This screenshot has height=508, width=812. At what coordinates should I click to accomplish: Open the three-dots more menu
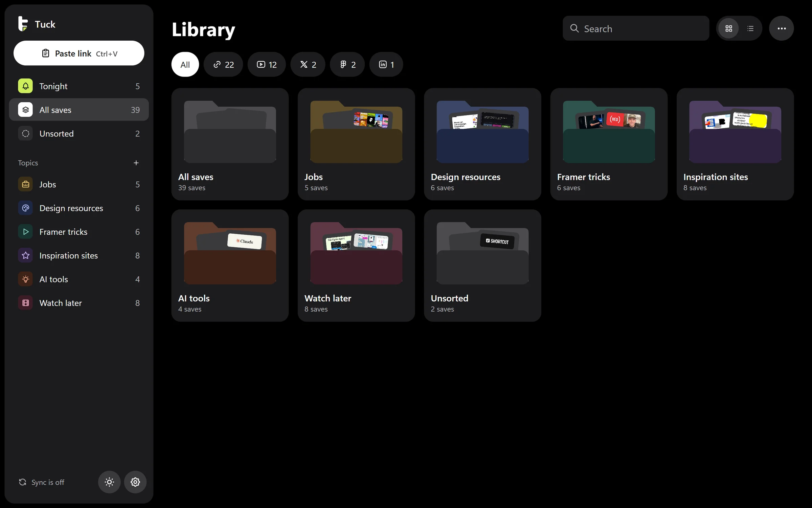pos(782,28)
